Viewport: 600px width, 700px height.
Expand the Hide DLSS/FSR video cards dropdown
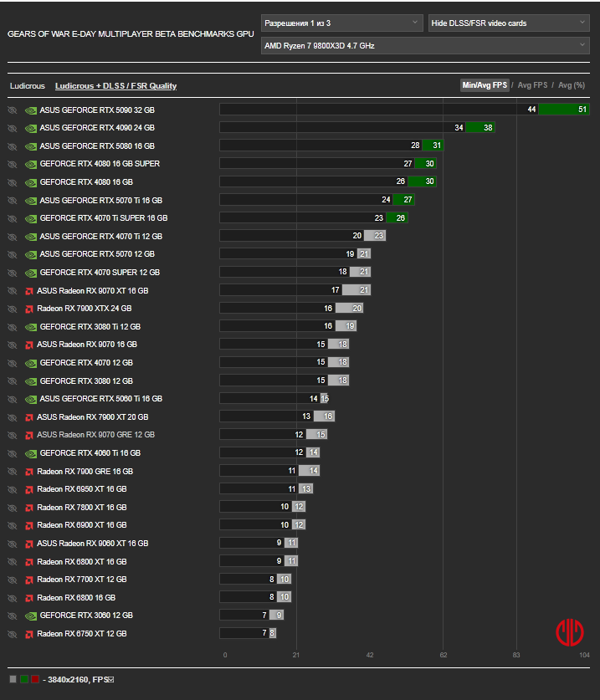[x=509, y=23]
